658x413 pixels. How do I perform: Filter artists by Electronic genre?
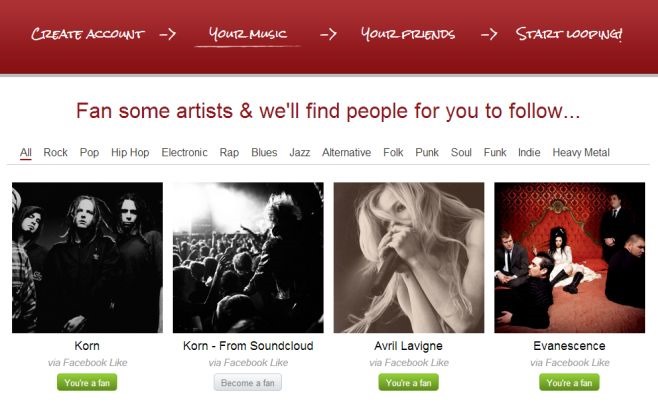pyautogui.click(x=184, y=153)
